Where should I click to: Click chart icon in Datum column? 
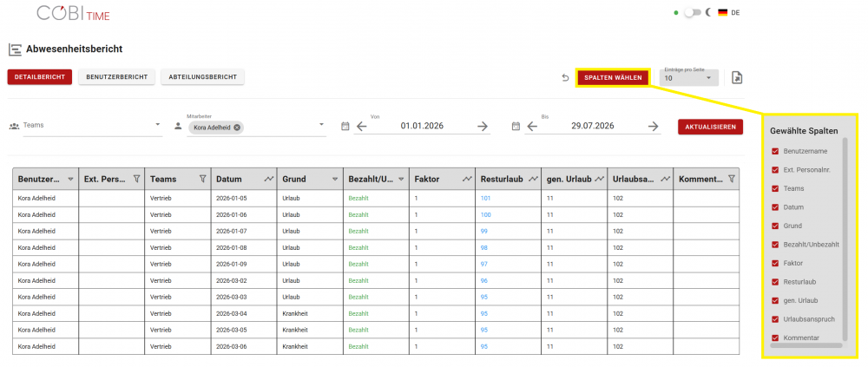click(269, 179)
